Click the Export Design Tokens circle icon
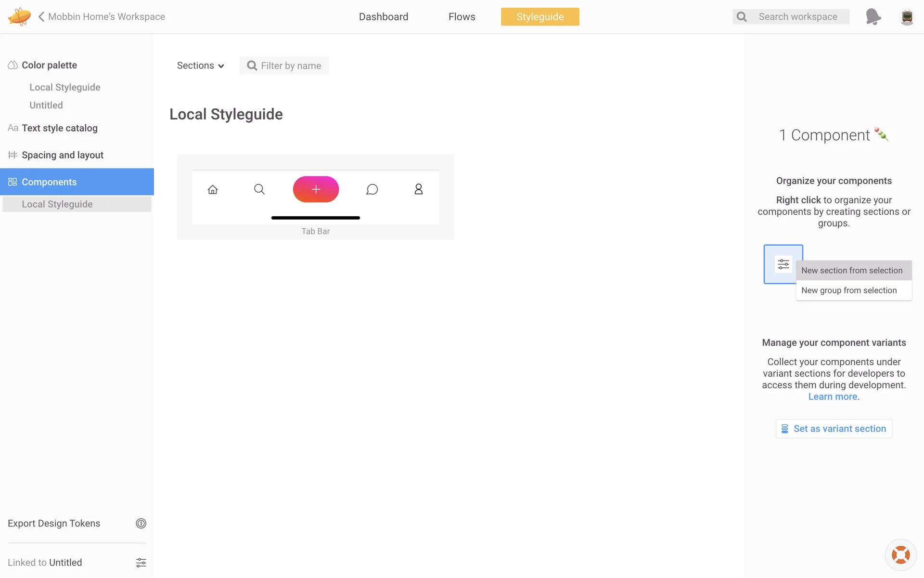The width and height of the screenshot is (924, 578). [x=141, y=523]
